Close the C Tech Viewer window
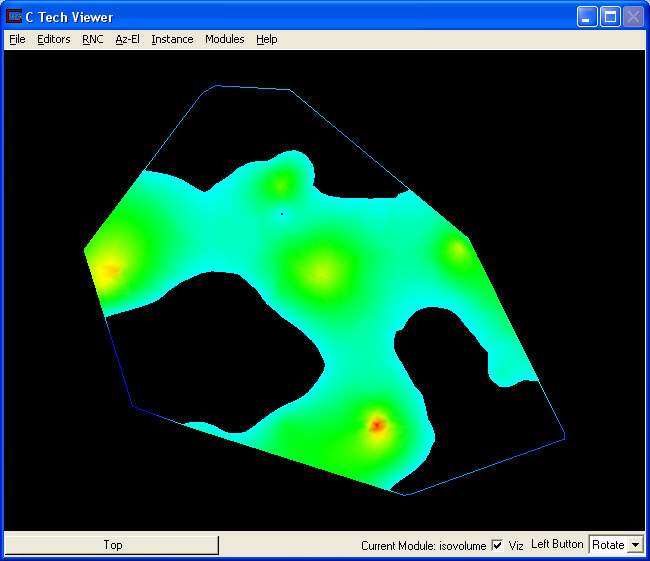Image resolution: width=650 pixels, height=561 pixels. [x=633, y=17]
